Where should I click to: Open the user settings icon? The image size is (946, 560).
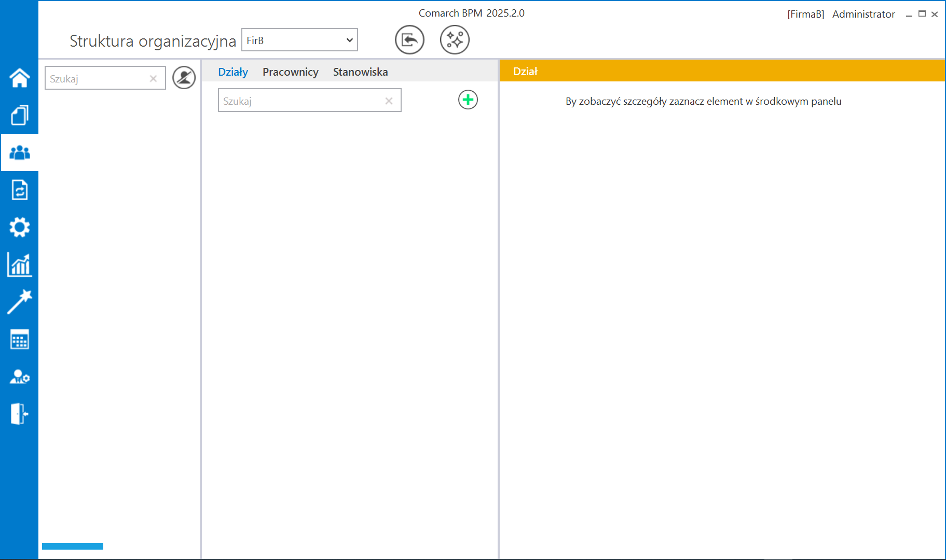(19, 376)
